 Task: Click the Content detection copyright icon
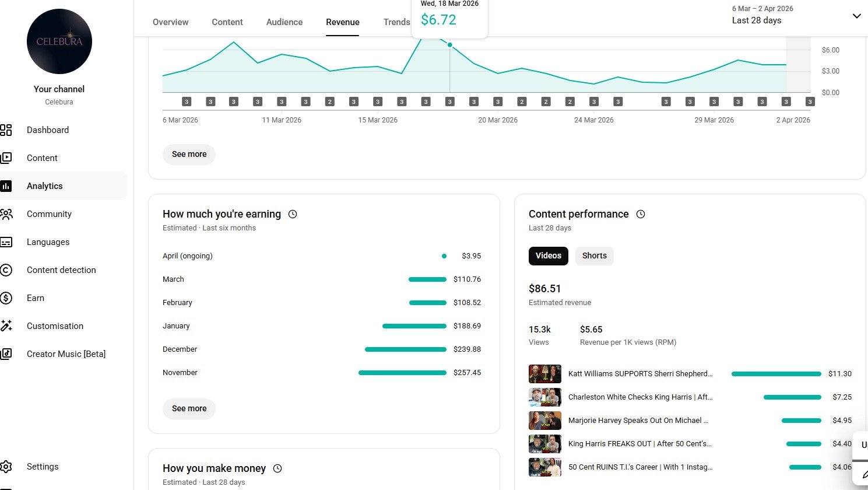click(6, 270)
